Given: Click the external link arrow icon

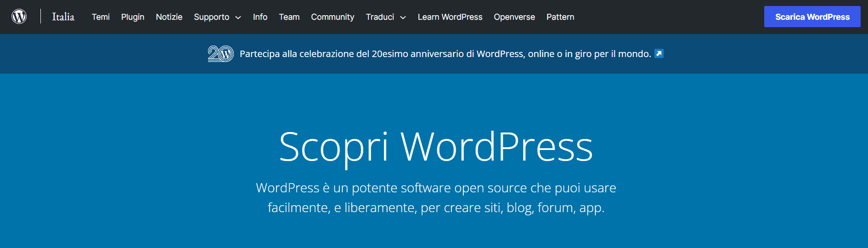Looking at the screenshot, I should [x=659, y=53].
